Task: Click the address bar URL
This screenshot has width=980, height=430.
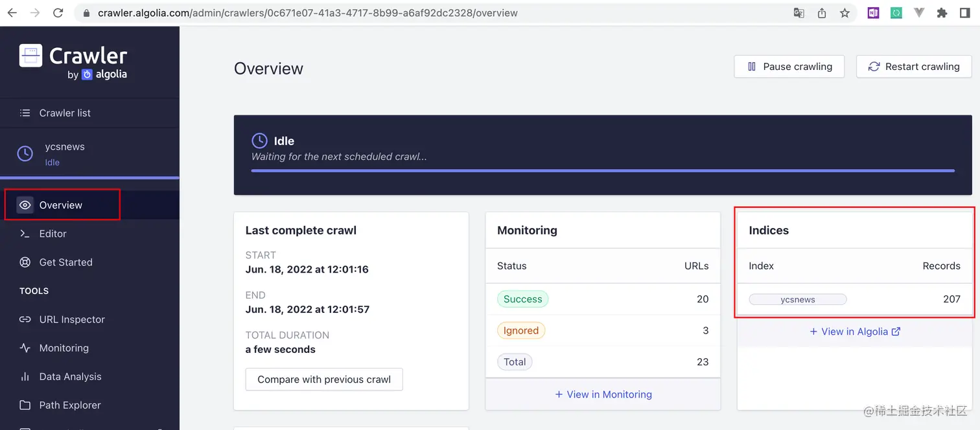Action: point(308,13)
